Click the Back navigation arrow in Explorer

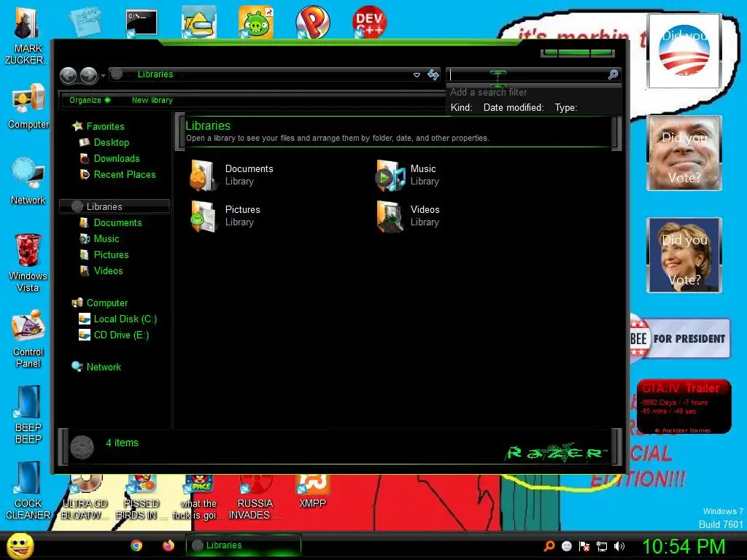(x=68, y=75)
